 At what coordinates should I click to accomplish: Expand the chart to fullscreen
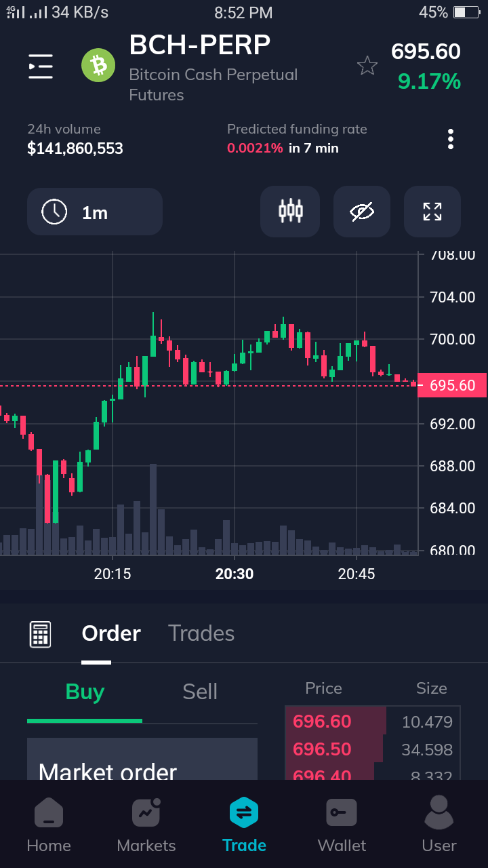point(432,212)
